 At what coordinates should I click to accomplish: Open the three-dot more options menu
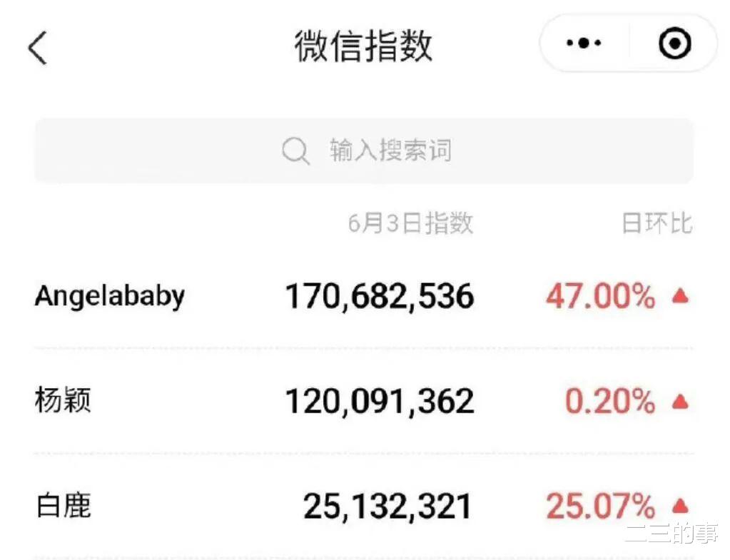[x=583, y=44]
